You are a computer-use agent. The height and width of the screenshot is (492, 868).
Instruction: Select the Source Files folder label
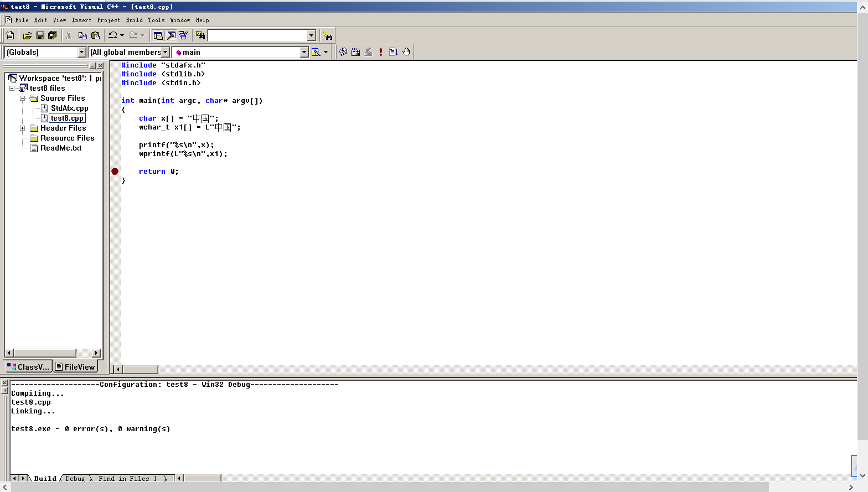coord(63,98)
